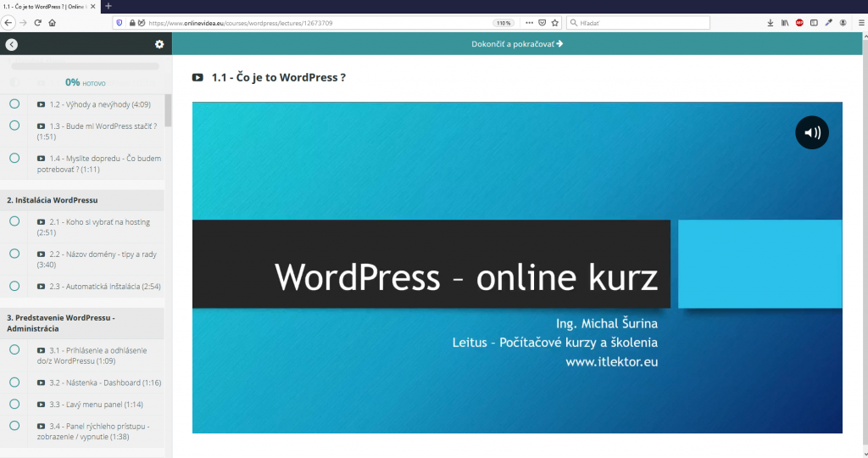Click the WordPress online kurz video player
868x458 pixels.
coord(517,267)
